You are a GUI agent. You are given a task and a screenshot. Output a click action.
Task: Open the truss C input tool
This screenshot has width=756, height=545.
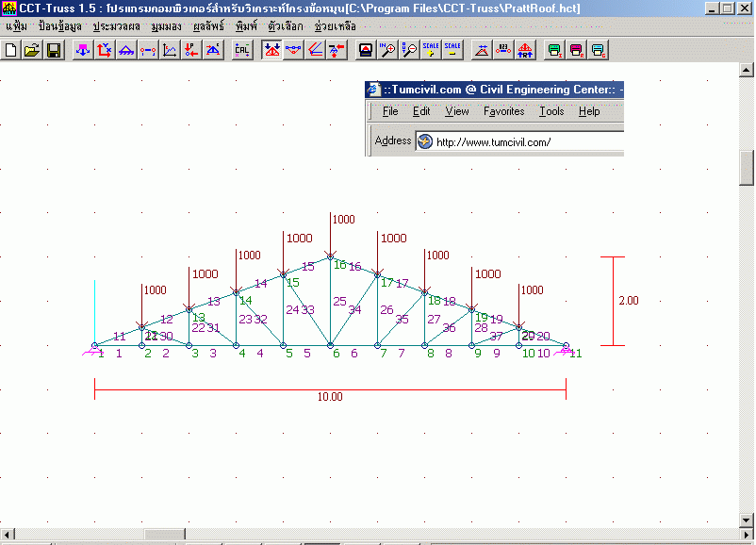click(x=213, y=50)
